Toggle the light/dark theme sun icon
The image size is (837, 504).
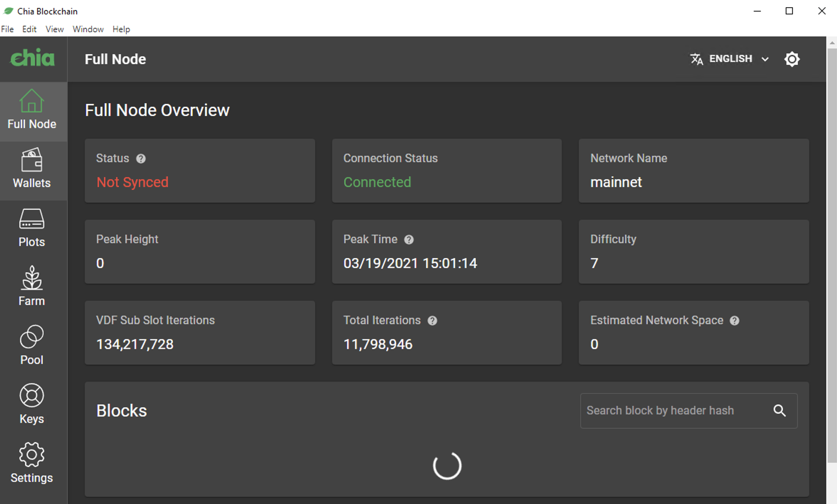[x=792, y=59]
